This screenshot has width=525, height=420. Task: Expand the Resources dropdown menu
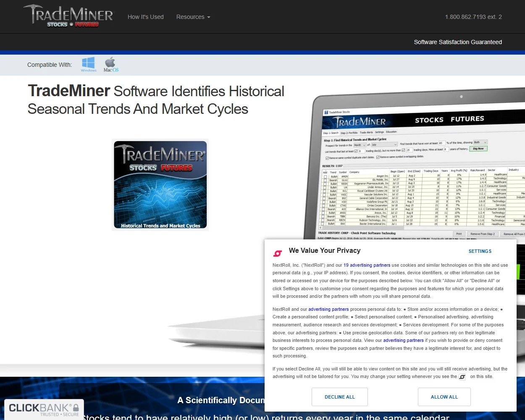tap(193, 17)
